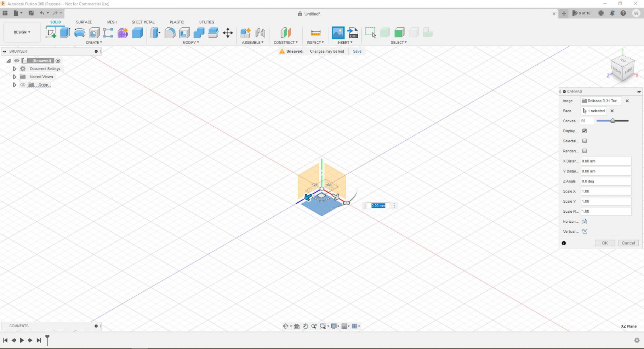This screenshot has width=644, height=349.
Task: Click the Look At camera icon
Action: pyautogui.click(x=297, y=326)
